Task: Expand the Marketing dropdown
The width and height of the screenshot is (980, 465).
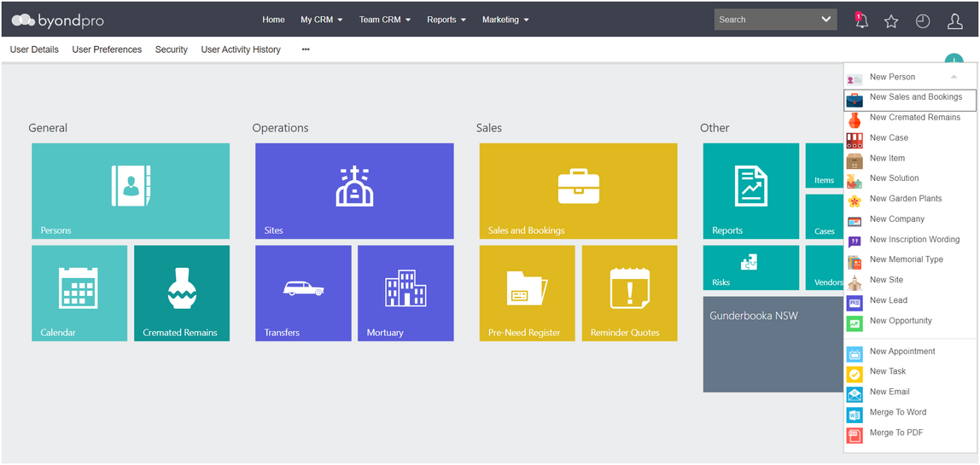Action: pos(505,20)
